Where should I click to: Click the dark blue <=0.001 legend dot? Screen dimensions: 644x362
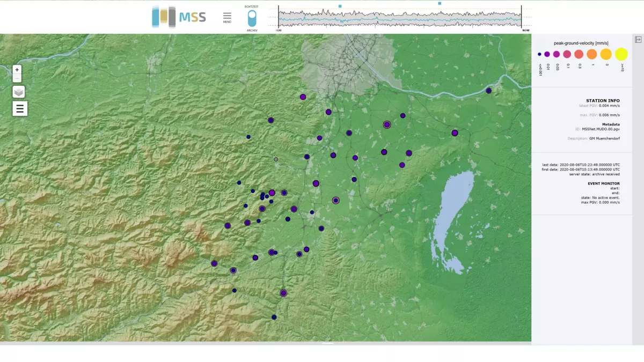[539, 54]
